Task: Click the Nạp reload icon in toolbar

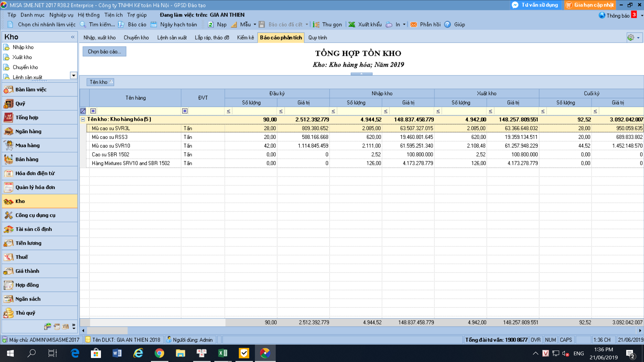Action: point(211,24)
